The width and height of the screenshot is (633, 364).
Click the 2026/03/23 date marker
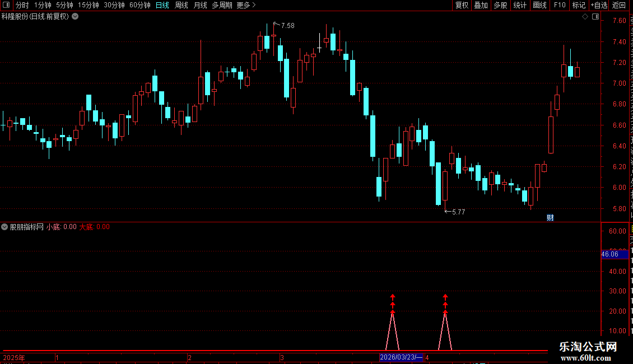pyautogui.click(x=401, y=357)
